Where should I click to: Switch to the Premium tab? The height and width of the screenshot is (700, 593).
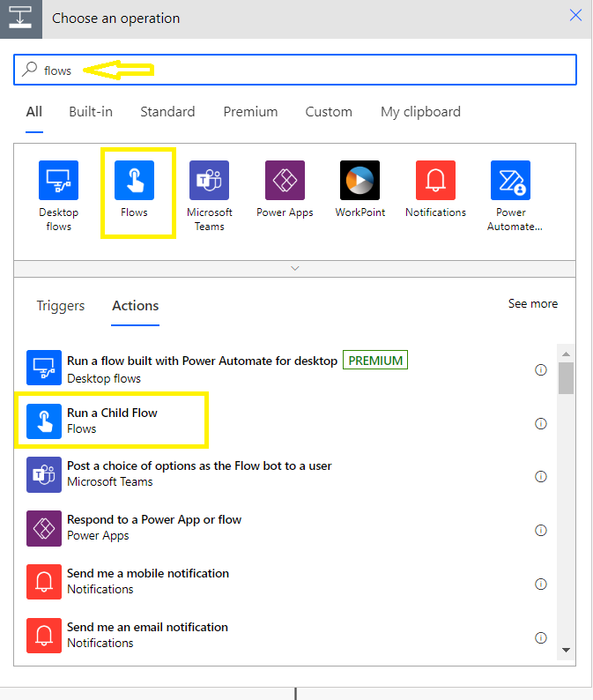click(x=250, y=112)
